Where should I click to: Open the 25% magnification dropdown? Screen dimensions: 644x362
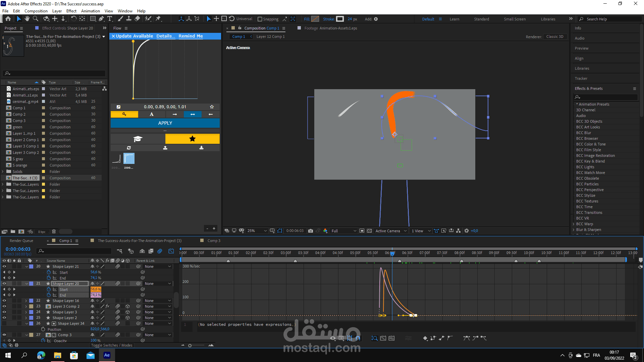(257, 231)
